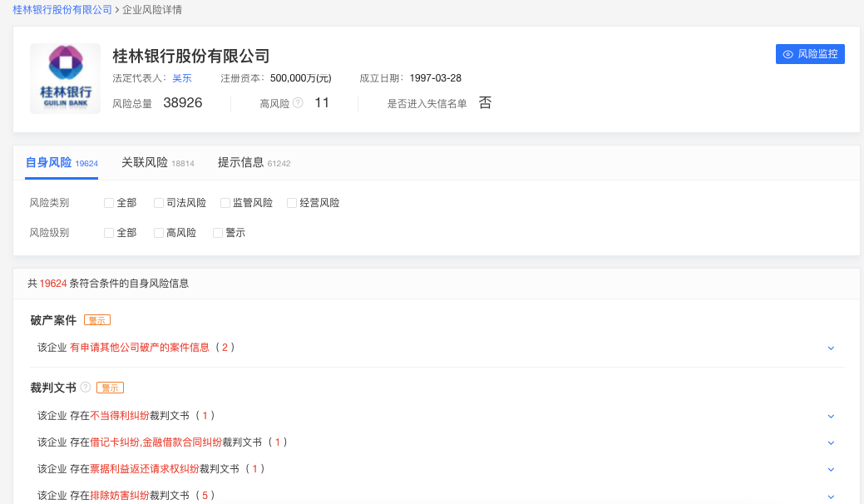This screenshot has width=864, height=504.
Task: Click the red 19624 result count
Action: [53, 283]
